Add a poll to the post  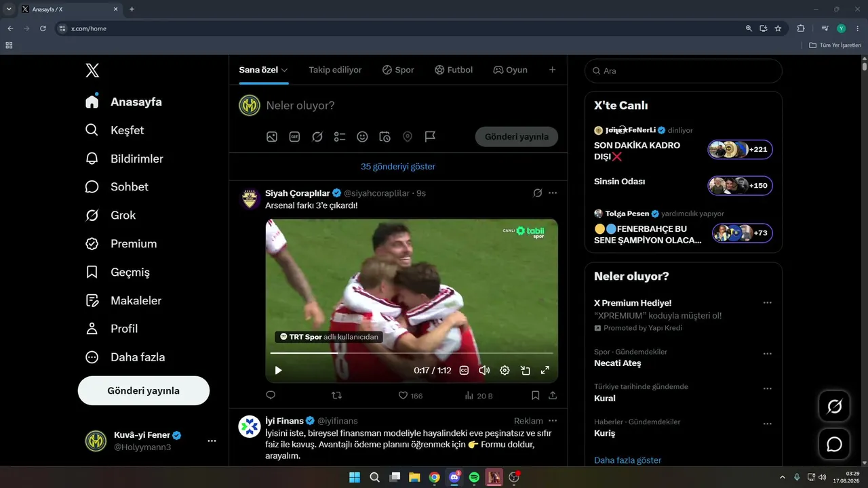[340, 137]
